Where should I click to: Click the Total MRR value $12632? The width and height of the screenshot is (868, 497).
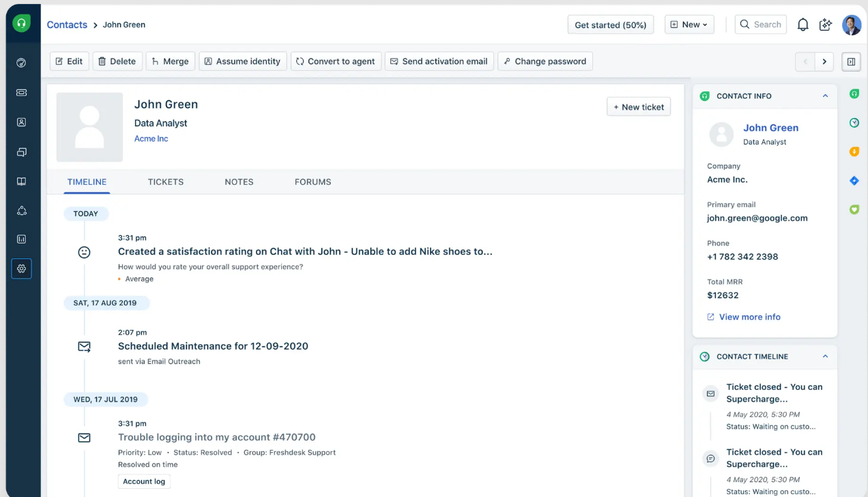[x=723, y=296]
